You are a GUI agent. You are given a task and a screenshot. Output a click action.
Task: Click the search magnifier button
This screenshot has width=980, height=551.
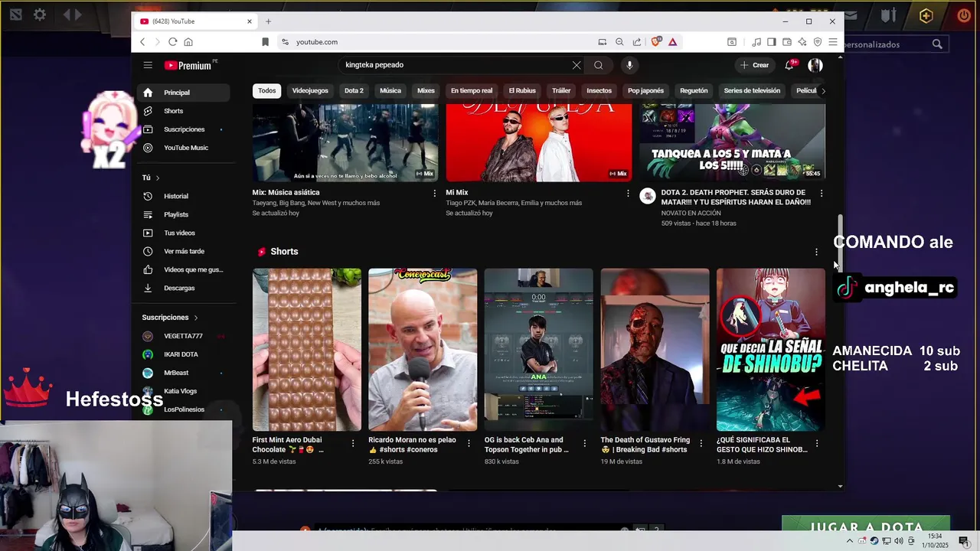tap(599, 65)
